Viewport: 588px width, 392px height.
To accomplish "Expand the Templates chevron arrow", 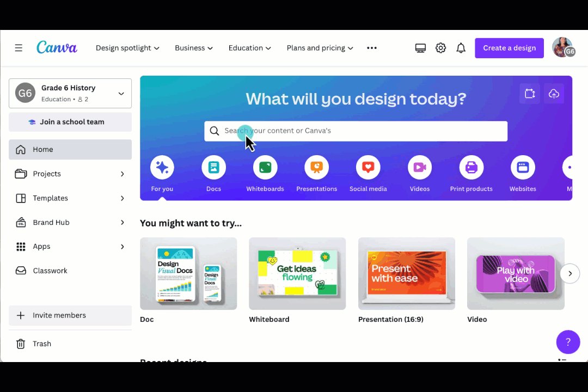I will click(x=122, y=198).
